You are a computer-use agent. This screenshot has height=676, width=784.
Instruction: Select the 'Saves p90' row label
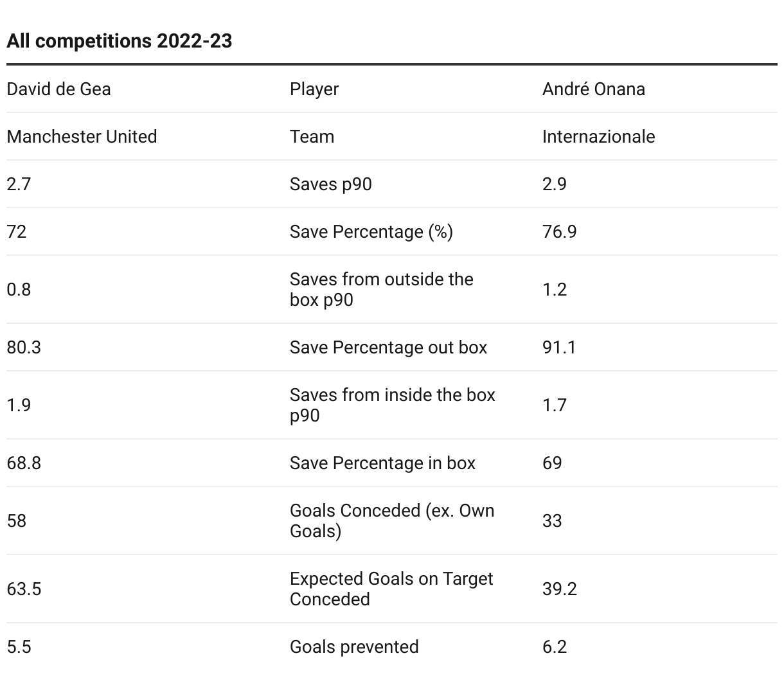(331, 184)
